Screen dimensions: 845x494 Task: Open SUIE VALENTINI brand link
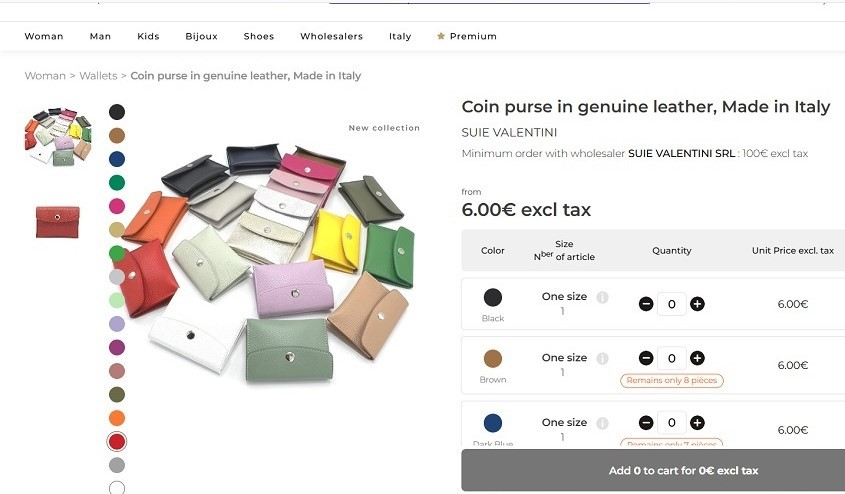[x=509, y=133]
